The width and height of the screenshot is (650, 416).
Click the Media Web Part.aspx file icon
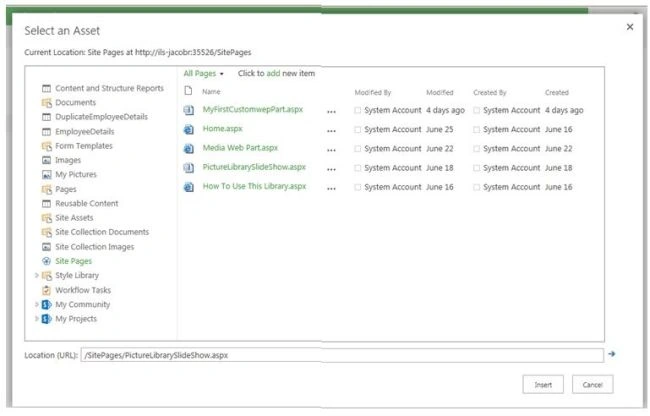click(x=189, y=148)
